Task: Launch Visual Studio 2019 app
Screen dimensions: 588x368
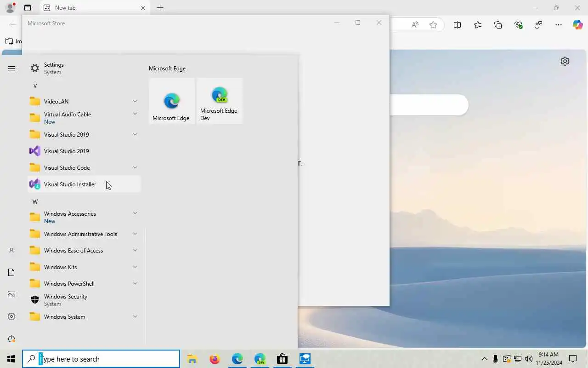Action: tap(84, 151)
